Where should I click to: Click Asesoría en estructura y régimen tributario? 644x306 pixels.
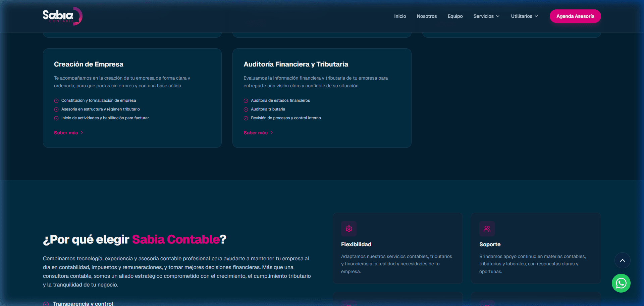coord(101,109)
